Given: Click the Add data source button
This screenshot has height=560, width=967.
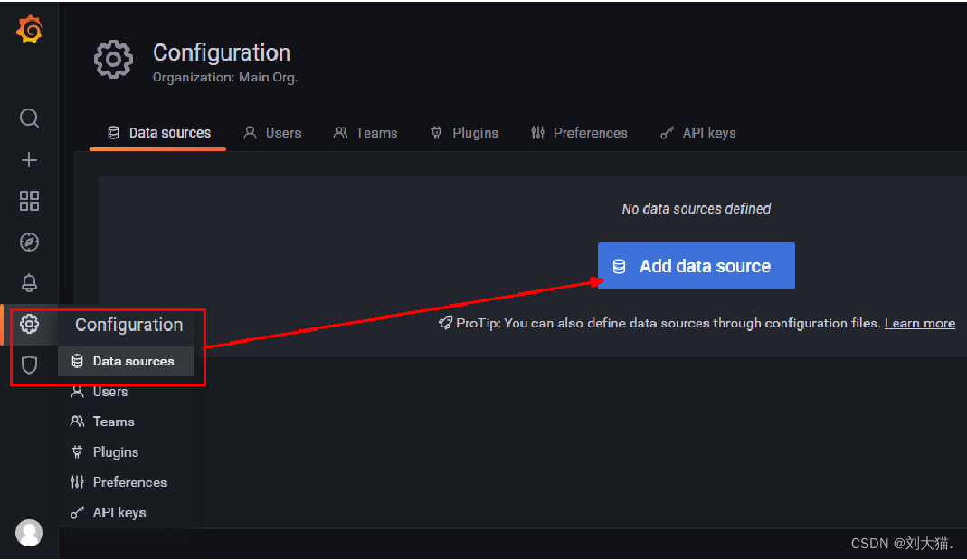Looking at the screenshot, I should pyautogui.click(x=696, y=266).
